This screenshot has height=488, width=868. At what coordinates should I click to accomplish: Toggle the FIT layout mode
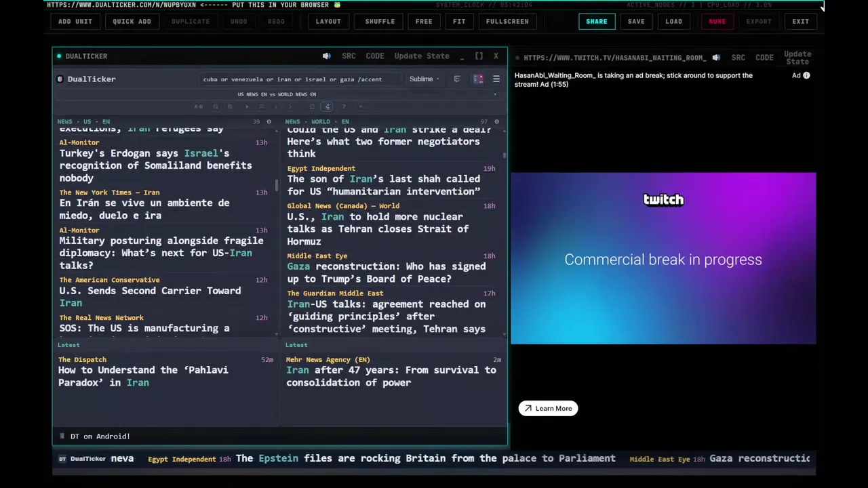tap(459, 21)
